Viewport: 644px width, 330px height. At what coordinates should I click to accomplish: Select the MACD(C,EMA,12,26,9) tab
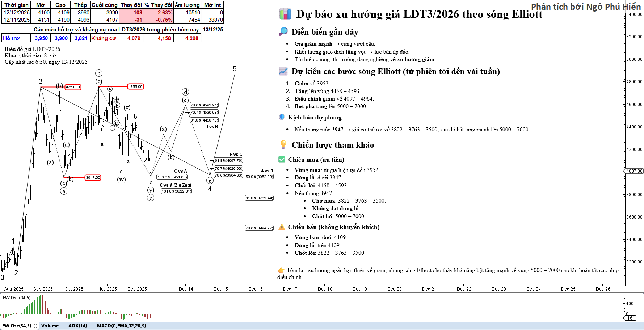pos(121,326)
